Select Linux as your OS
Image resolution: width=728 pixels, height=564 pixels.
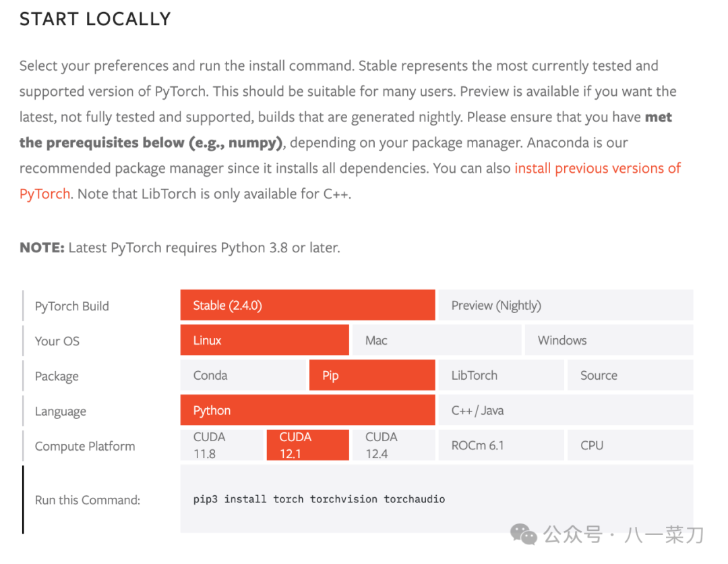tap(264, 340)
